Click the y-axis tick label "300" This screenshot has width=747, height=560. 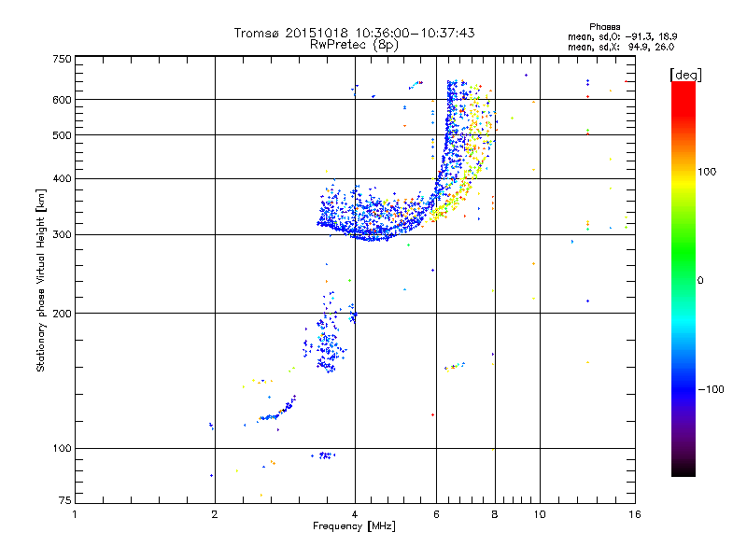[x=62, y=235]
